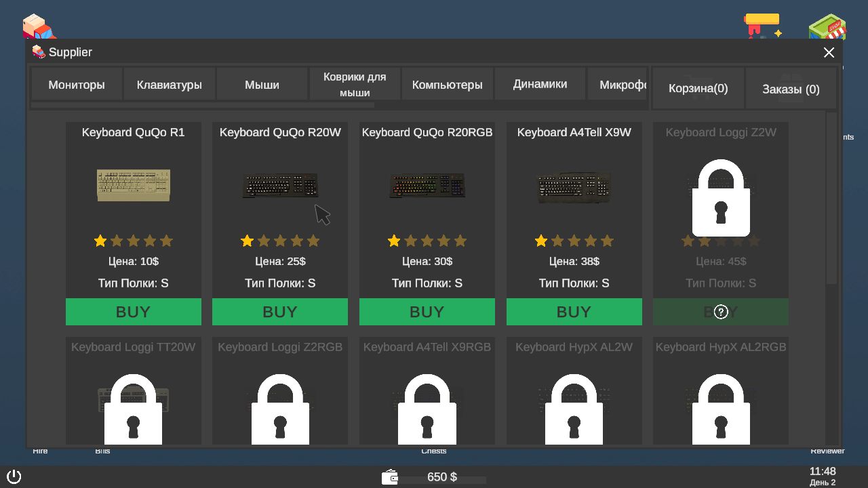Click the question mark on locked BUY button
Viewport: 868px width, 488px height.
(x=720, y=312)
